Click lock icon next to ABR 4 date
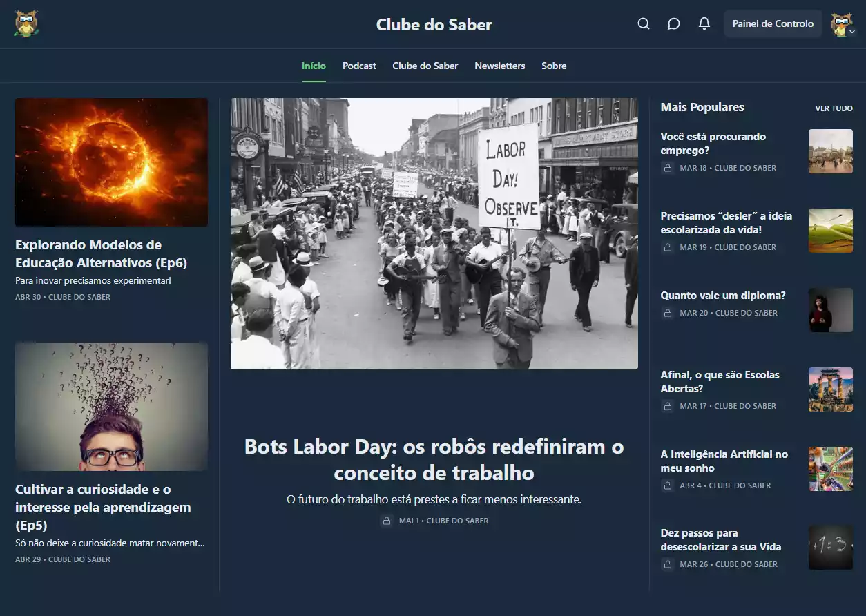866x616 pixels. [667, 485]
